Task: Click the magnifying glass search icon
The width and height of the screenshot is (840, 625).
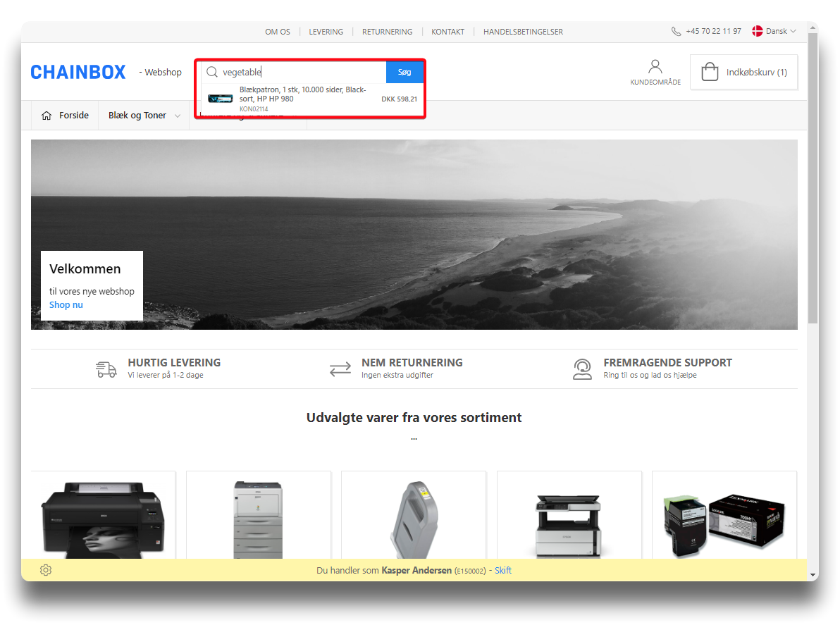Action: coord(211,72)
